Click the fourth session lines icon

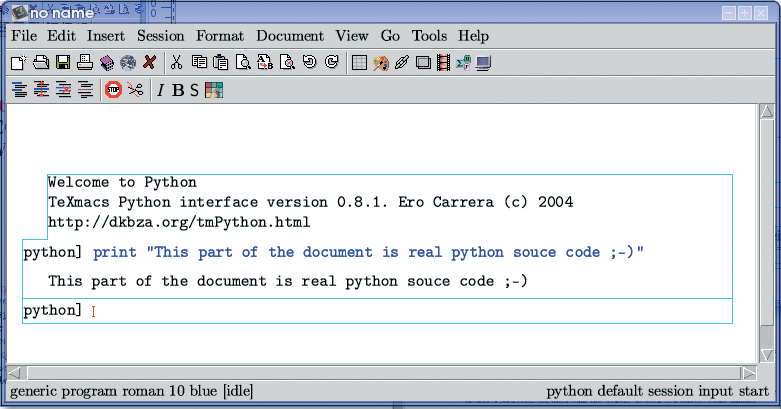point(86,90)
